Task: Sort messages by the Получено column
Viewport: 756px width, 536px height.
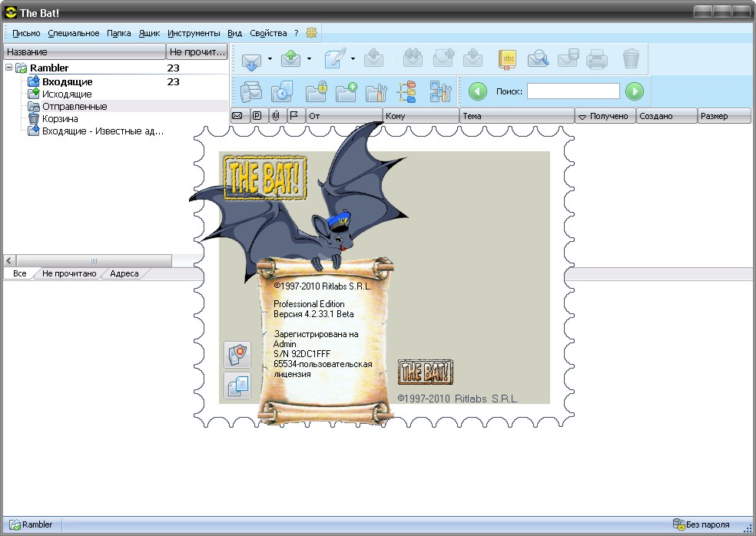Action: (x=605, y=116)
